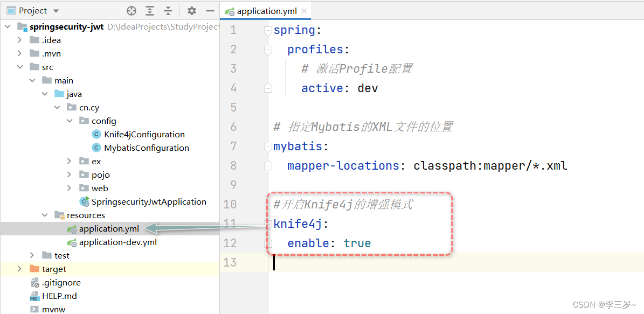The image size is (644, 314).
Task: Collapse the main folder
Action: click(x=32, y=81)
